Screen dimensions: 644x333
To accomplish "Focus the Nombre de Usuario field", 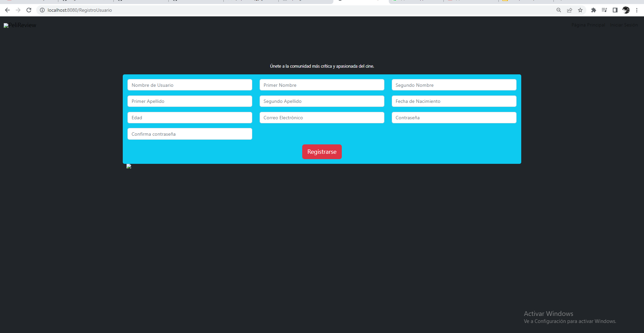I will point(190,85).
